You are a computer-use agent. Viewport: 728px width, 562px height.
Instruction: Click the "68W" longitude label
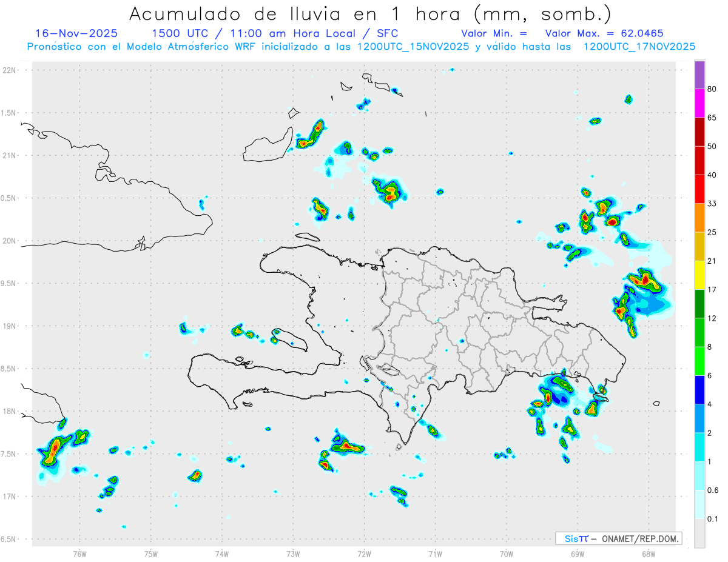[x=649, y=554]
